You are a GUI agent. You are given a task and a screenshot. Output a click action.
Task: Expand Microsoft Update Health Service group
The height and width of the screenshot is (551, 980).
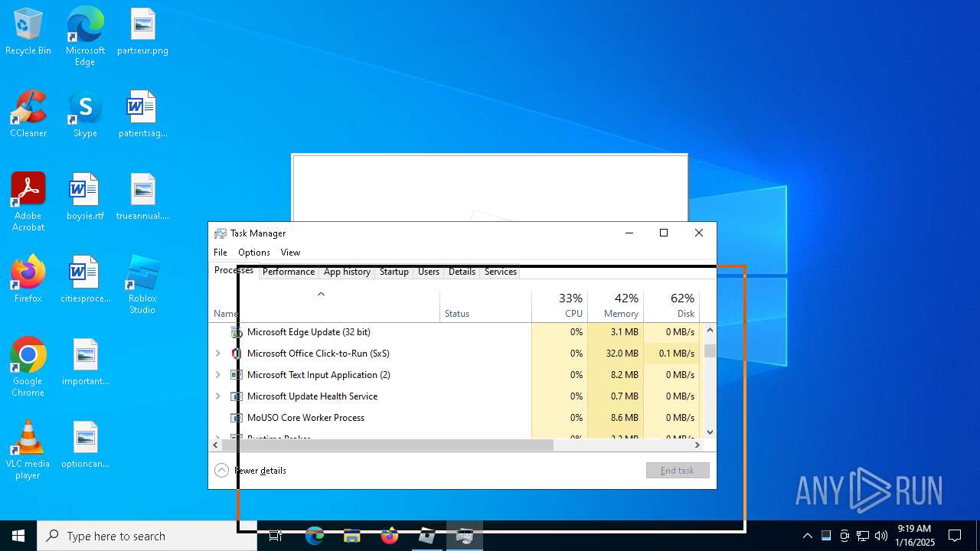tap(218, 396)
